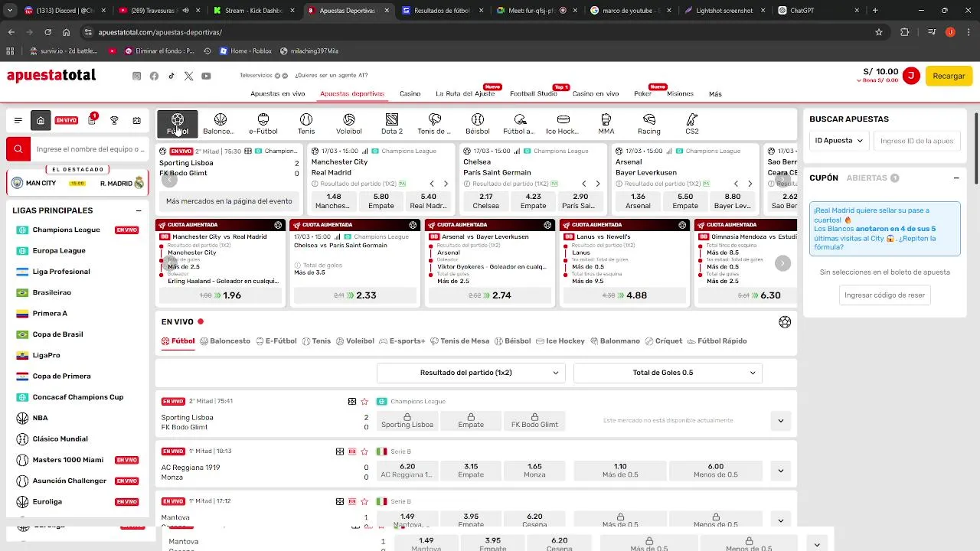Collapse the Ligas Principales section
This screenshot has width=980, height=551.
coord(139,210)
